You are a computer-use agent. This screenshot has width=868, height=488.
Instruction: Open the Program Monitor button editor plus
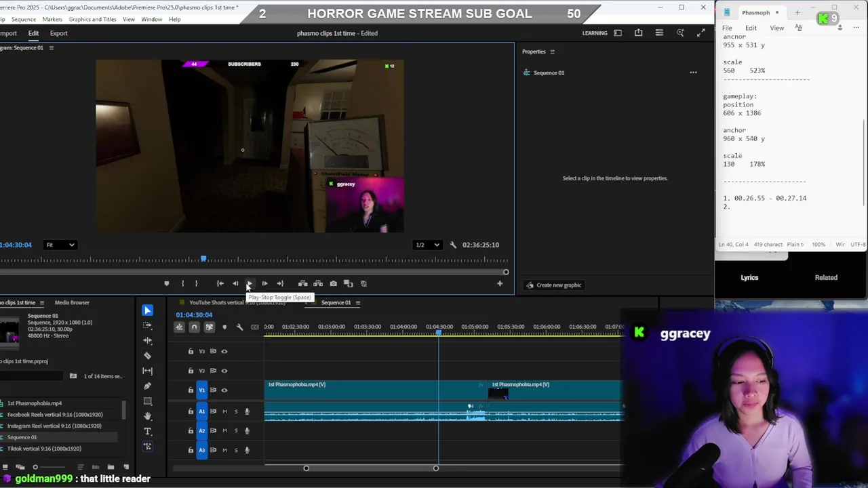pos(500,283)
